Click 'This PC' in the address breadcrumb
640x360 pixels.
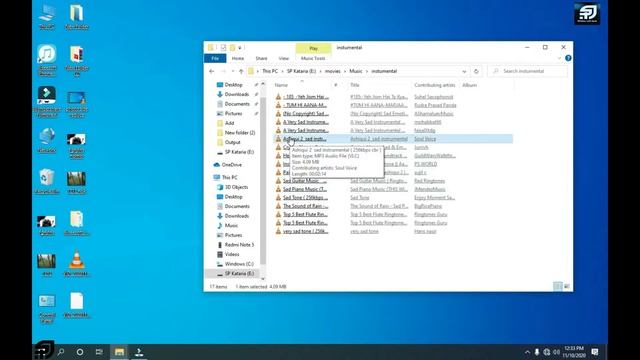pyautogui.click(x=270, y=71)
